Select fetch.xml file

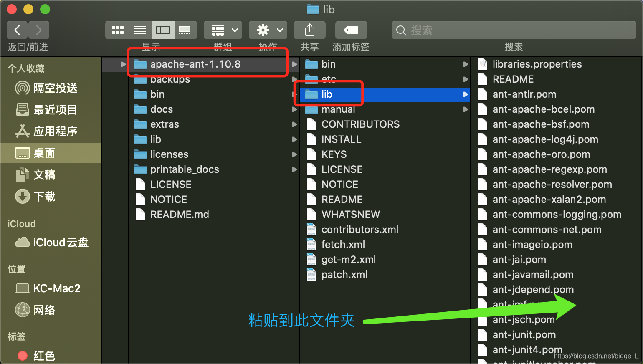385,245
